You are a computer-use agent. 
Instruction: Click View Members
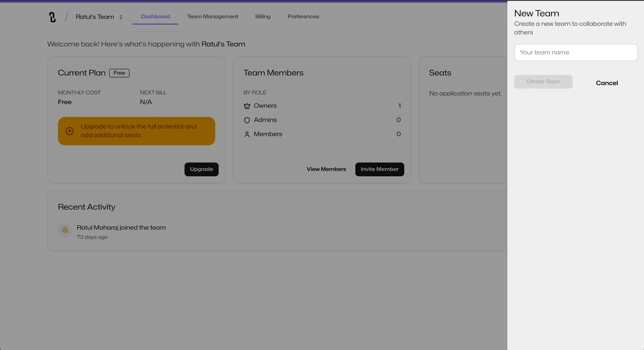327,169
